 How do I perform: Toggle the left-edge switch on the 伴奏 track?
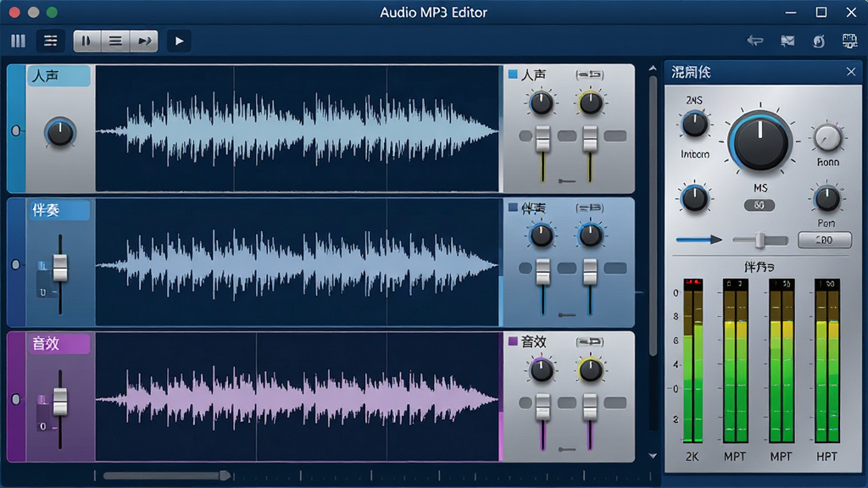pos(16,264)
